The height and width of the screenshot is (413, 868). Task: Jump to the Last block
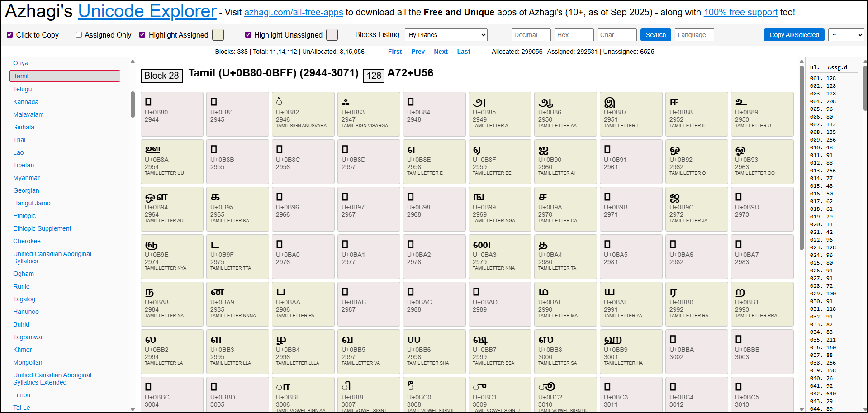(463, 52)
